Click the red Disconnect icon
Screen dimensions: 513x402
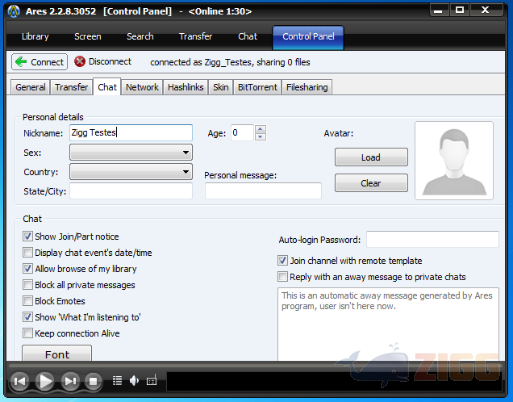(x=80, y=62)
